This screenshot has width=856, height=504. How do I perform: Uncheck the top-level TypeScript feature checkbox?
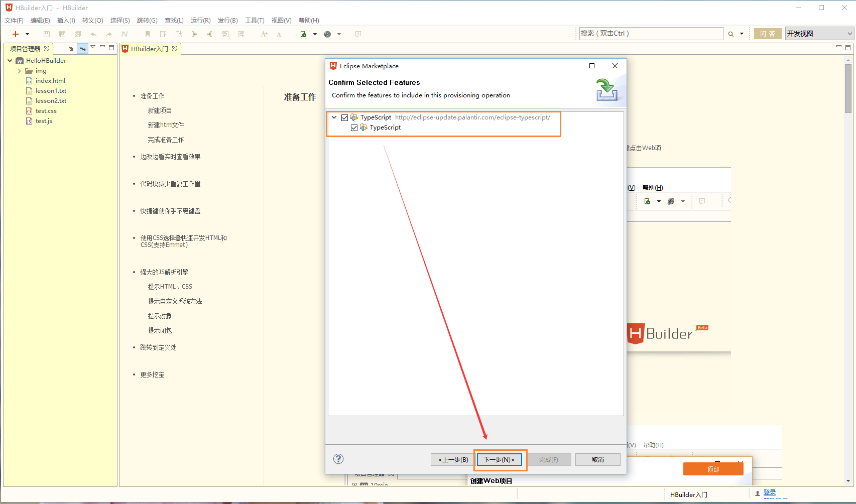point(345,117)
